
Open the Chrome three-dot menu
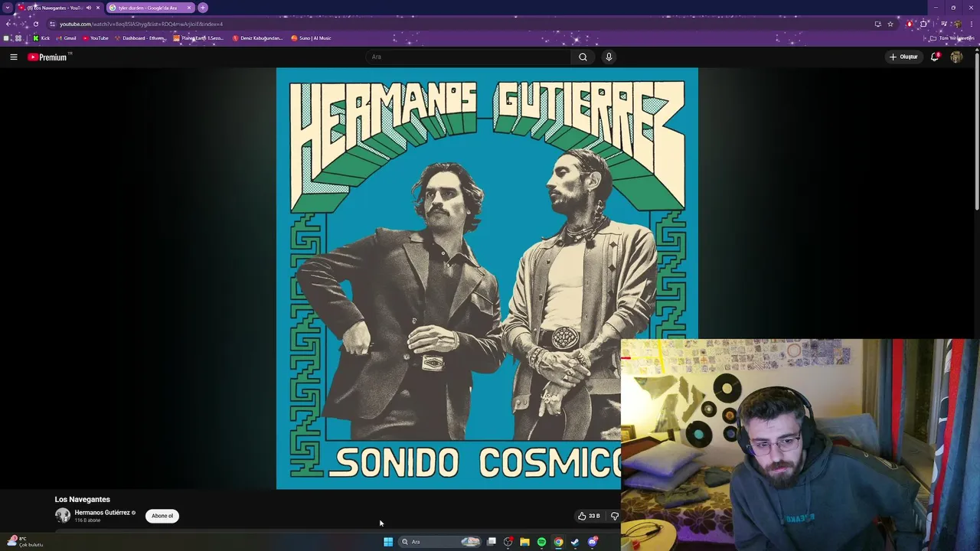[x=971, y=24]
